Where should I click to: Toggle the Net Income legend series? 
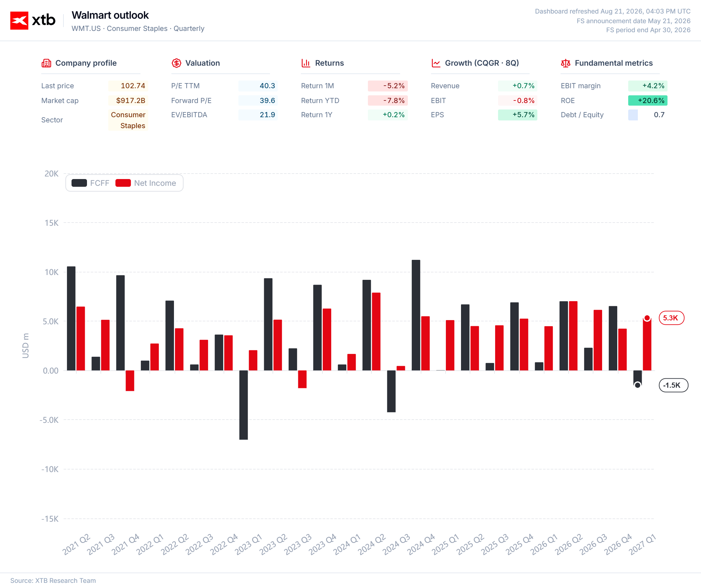[x=146, y=183]
